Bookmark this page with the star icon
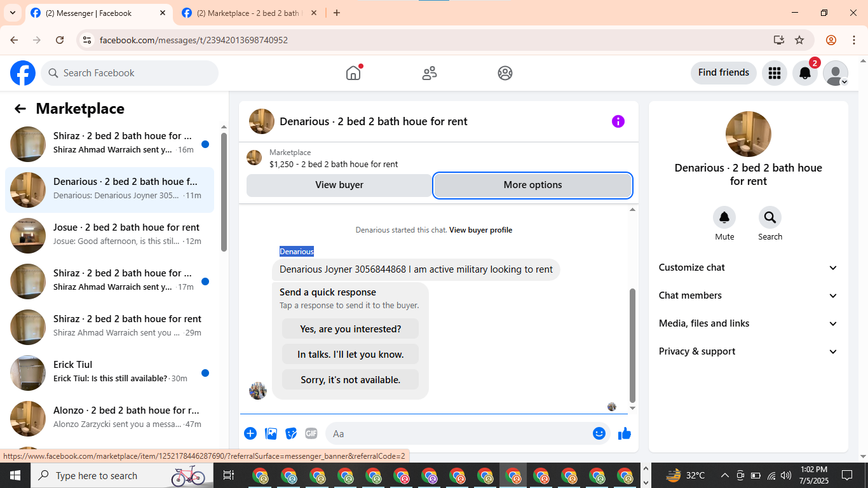 (800, 40)
